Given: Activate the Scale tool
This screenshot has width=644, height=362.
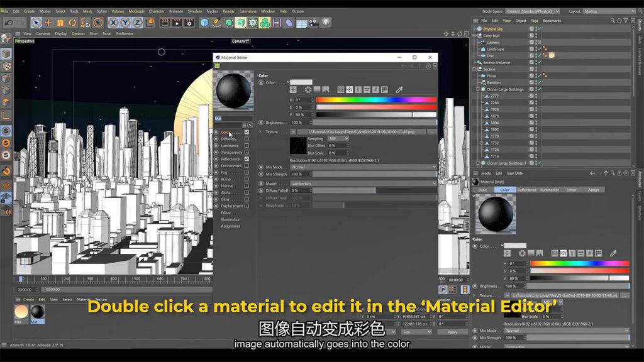Looking at the screenshot, I should 60,23.
